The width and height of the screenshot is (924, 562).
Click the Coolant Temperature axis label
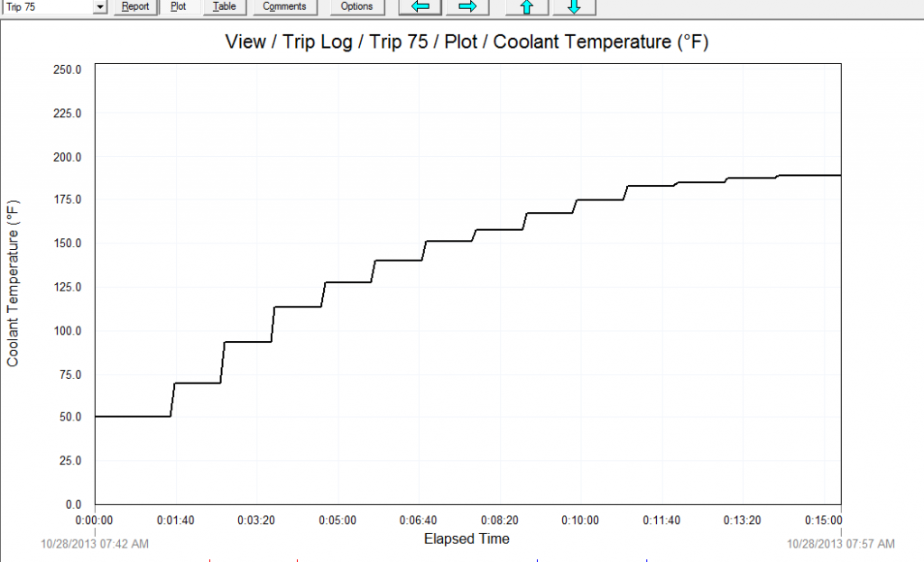(13, 284)
